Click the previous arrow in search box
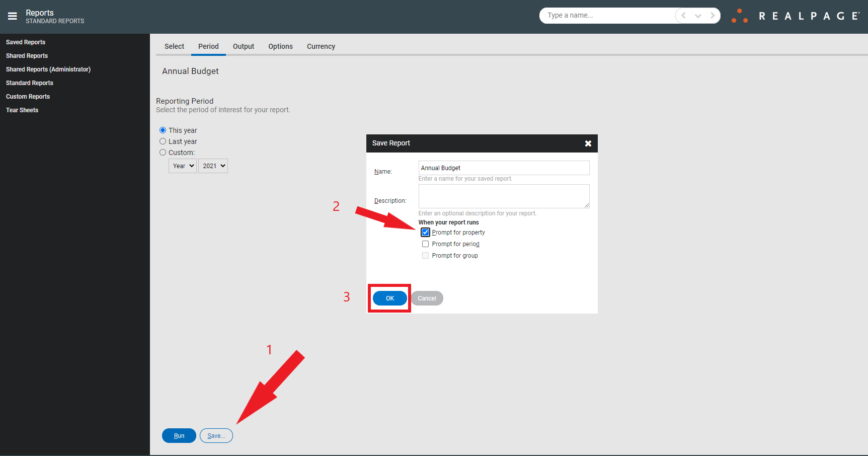868x456 pixels. (683, 16)
